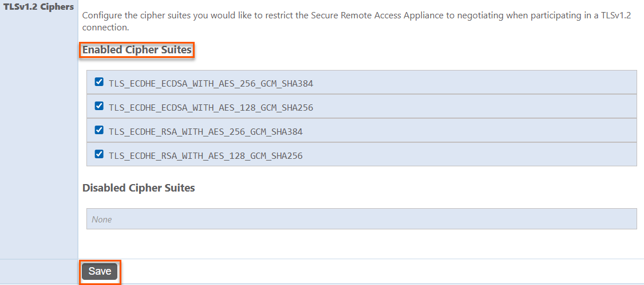Click empty area right of RSA AES_128 row
This screenshot has height=285, width=644.
point(475,155)
